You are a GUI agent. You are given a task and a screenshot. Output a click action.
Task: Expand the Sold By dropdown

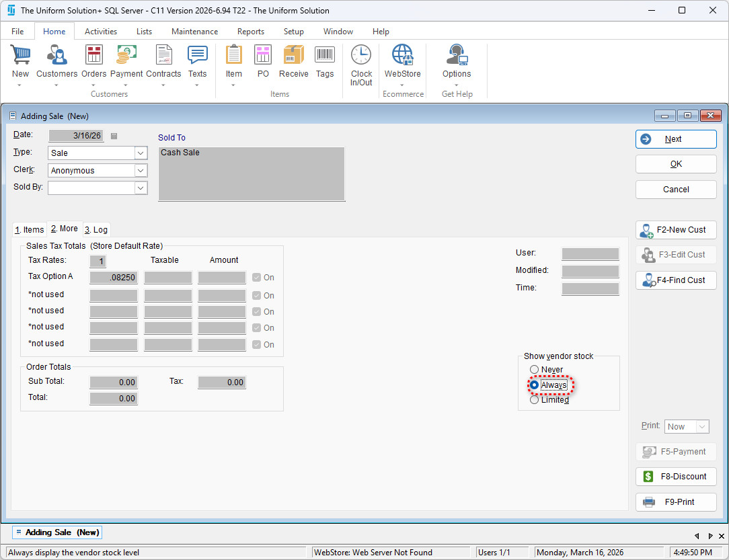141,188
